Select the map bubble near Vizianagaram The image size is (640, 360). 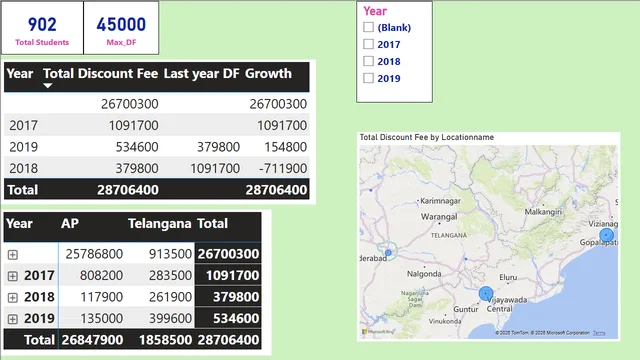coord(606,235)
